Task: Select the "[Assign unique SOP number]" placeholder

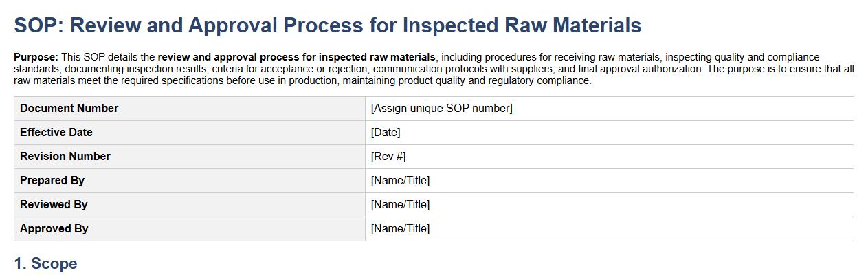Action: click(441, 109)
